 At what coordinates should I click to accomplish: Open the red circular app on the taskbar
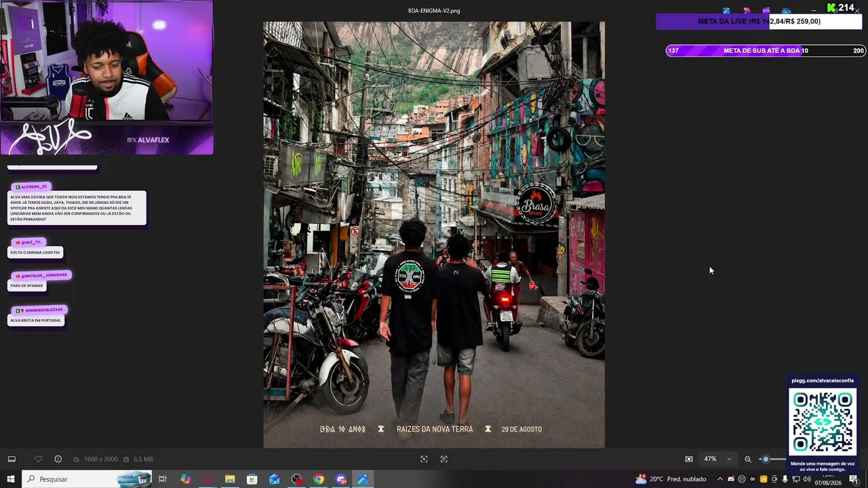tap(208, 479)
